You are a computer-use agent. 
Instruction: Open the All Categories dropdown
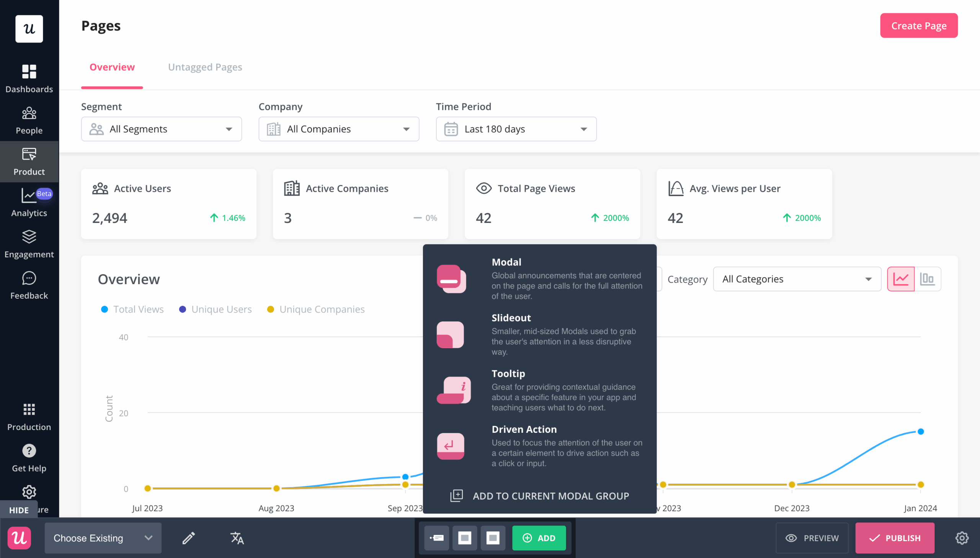pos(797,278)
